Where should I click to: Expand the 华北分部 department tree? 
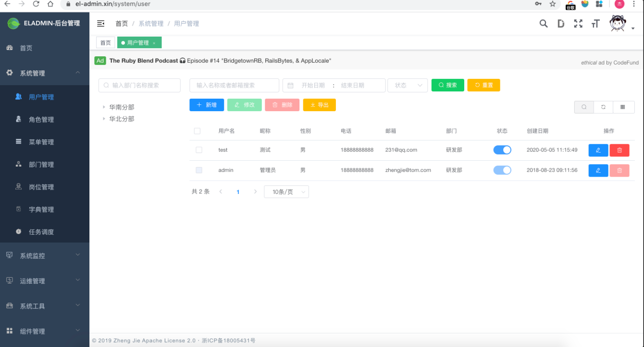[x=105, y=118]
